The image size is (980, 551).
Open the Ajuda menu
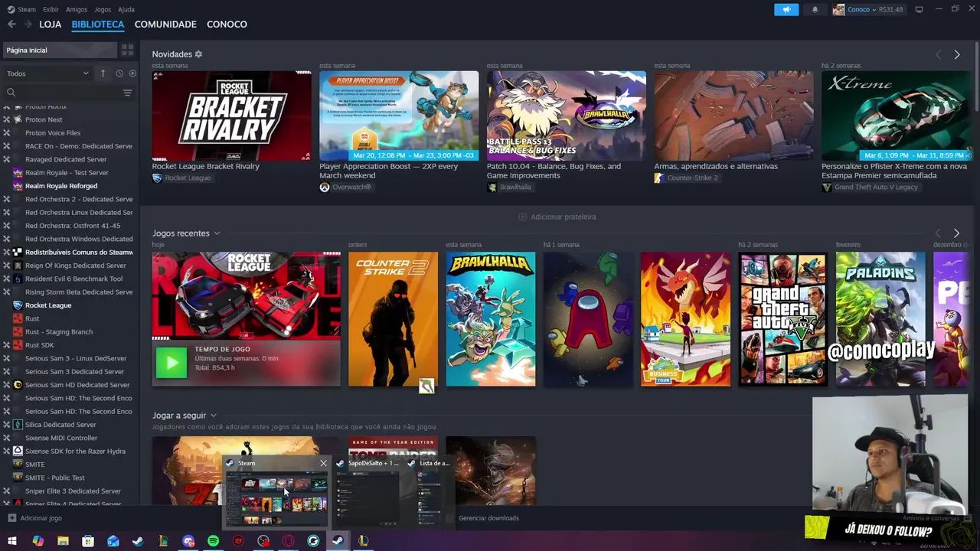[x=126, y=9]
